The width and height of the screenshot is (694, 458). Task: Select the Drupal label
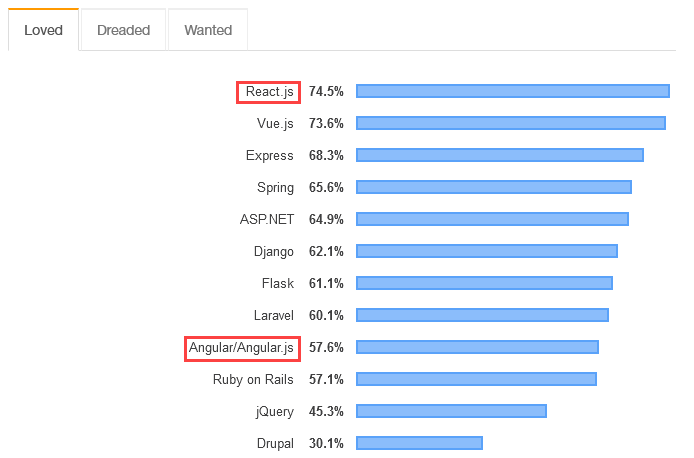pos(275,443)
